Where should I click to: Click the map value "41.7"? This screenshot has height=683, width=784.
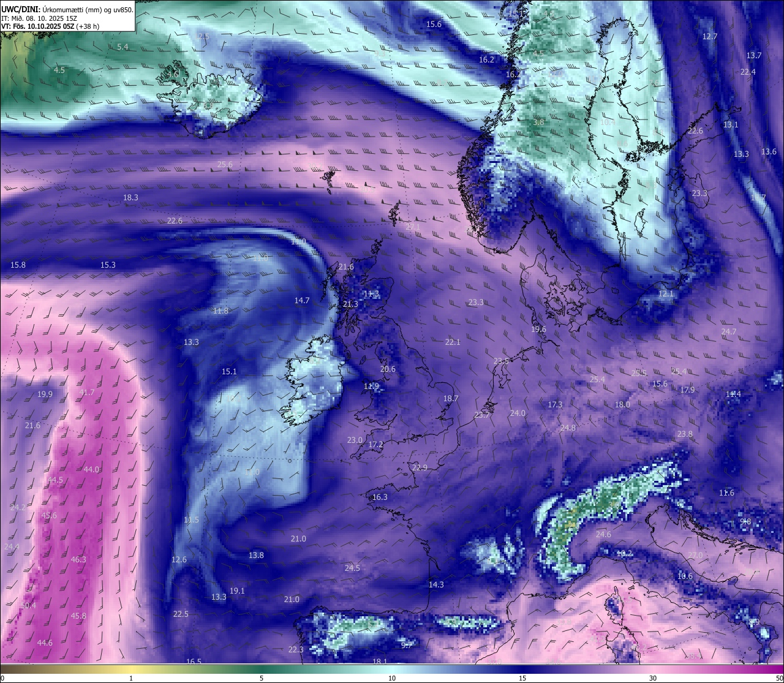(x=87, y=393)
